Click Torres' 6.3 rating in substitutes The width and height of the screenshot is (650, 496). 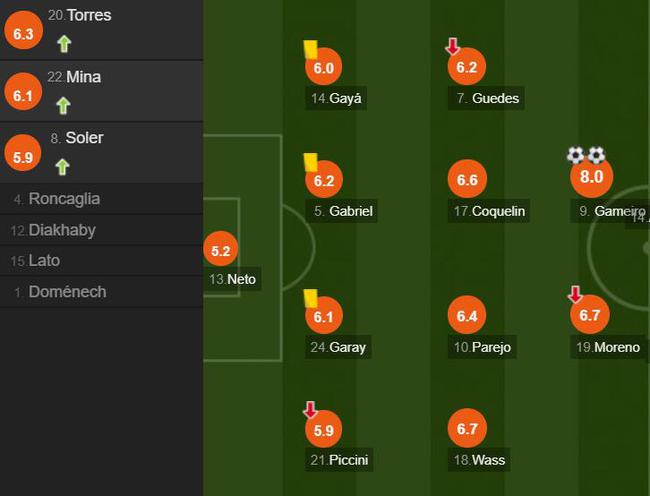[x=23, y=33]
